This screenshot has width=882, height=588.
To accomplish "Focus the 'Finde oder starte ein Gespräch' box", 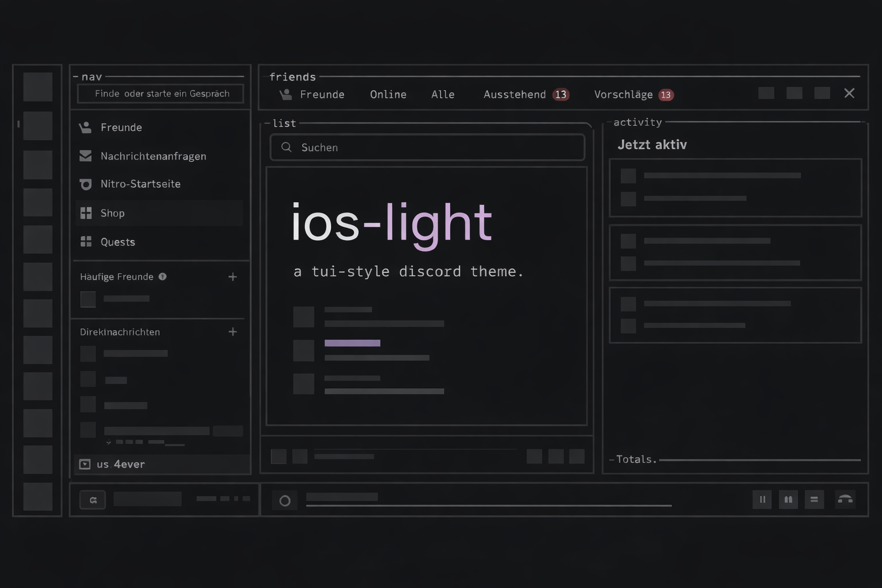I will pos(160,94).
